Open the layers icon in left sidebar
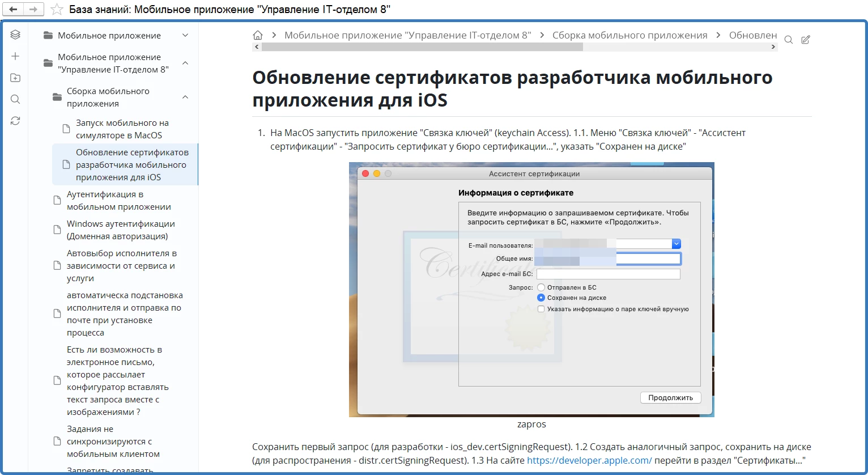Image resolution: width=868 pixels, height=475 pixels. coord(15,35)
